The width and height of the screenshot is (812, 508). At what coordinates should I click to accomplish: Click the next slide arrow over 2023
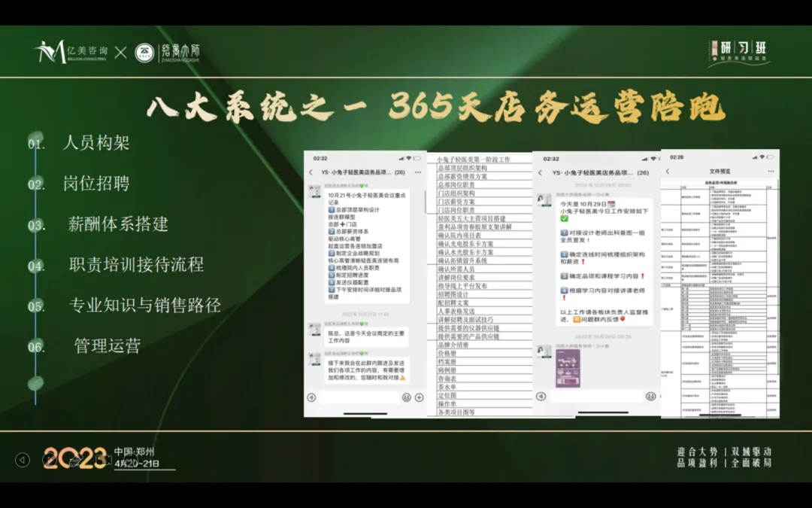(50, 460)
